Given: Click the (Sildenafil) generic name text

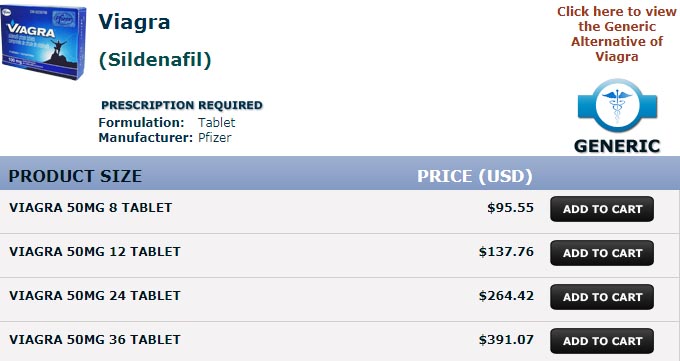Looking at the screenshot, I should click(x=155, y=60).
